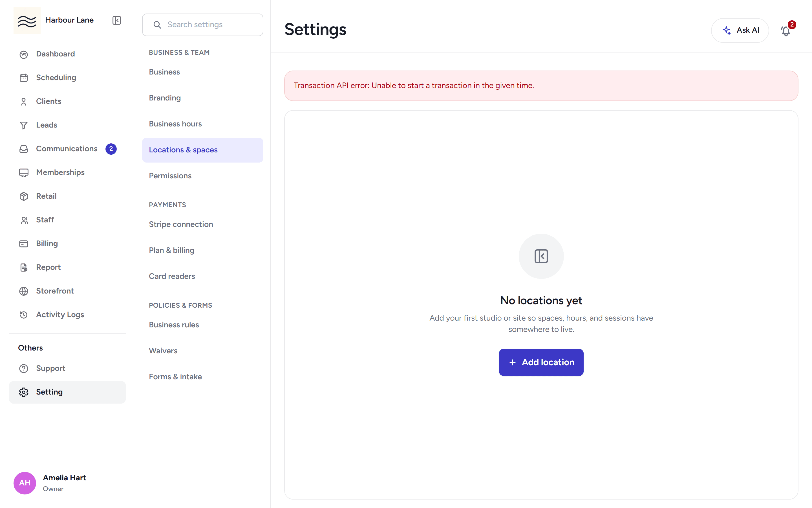
Task: Open Plan & billing settings
Action: click(x=203, y=250)
